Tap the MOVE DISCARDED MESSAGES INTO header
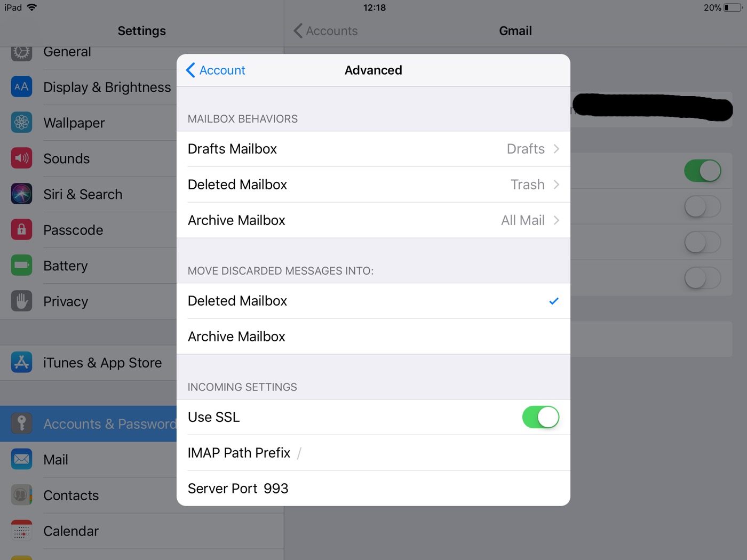747x560 pixels. [x=281, y=271]
